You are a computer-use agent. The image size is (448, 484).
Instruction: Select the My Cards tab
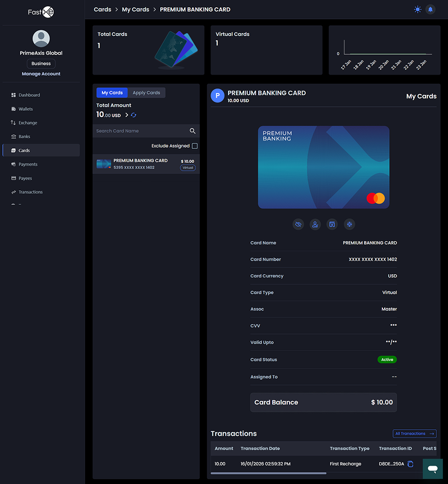tap(112, 93)
